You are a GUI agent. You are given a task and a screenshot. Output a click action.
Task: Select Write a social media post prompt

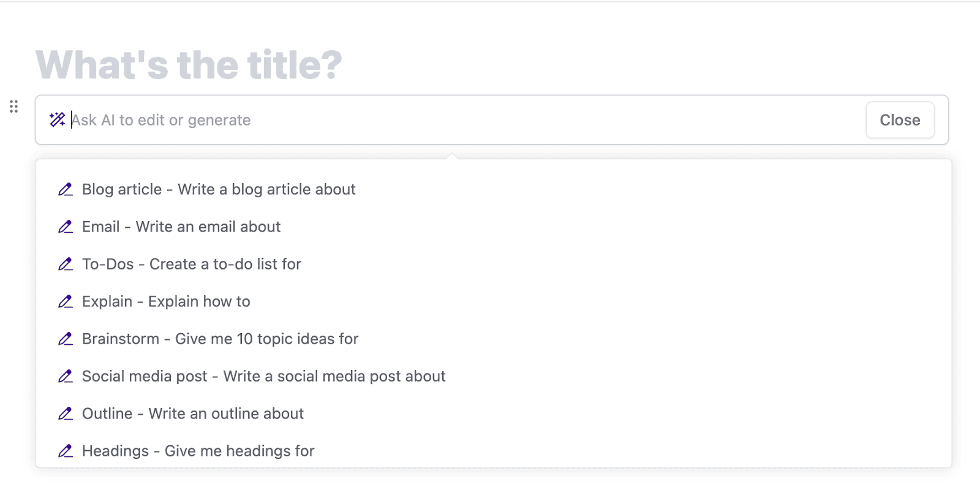point(263,376)
